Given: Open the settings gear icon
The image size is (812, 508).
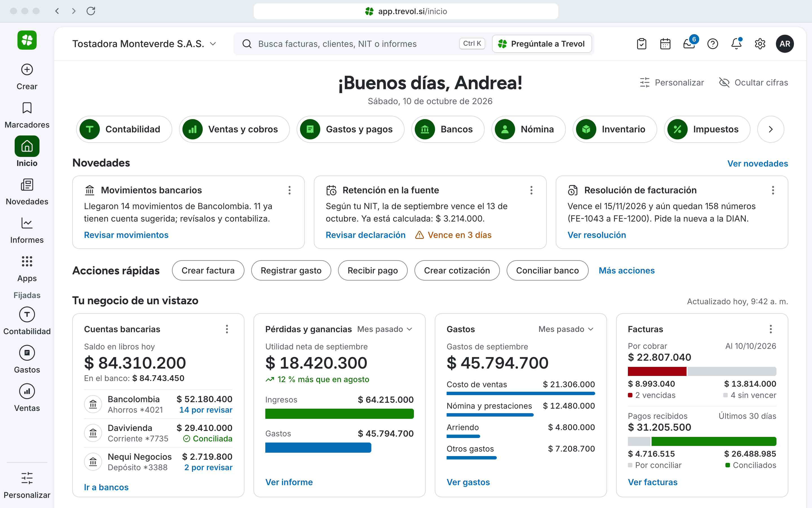Looking at the screenshot, I should [x=760, y=44].
